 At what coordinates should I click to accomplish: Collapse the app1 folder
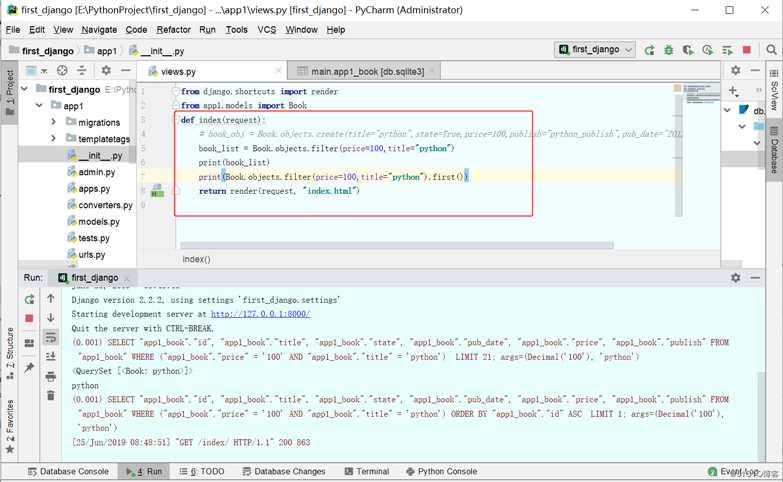pos(39,106)
